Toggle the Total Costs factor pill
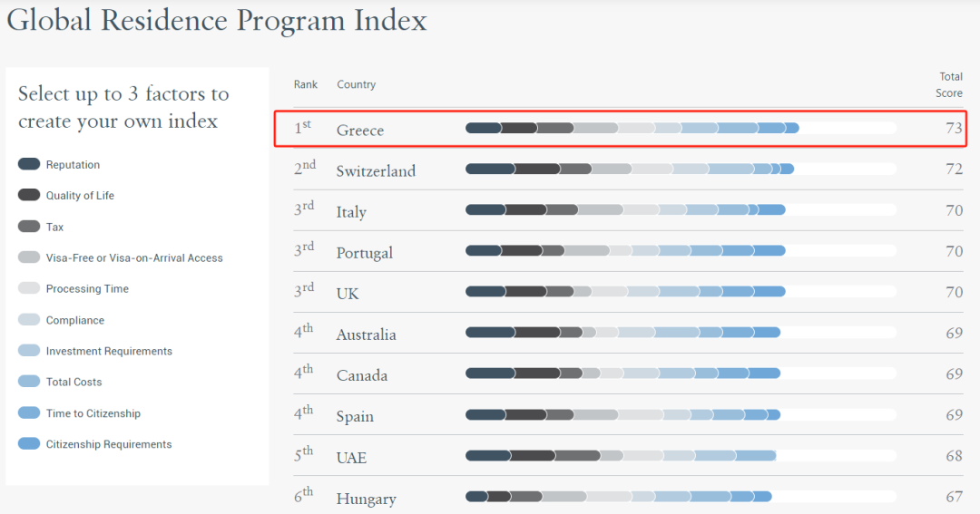 [29, 381]
